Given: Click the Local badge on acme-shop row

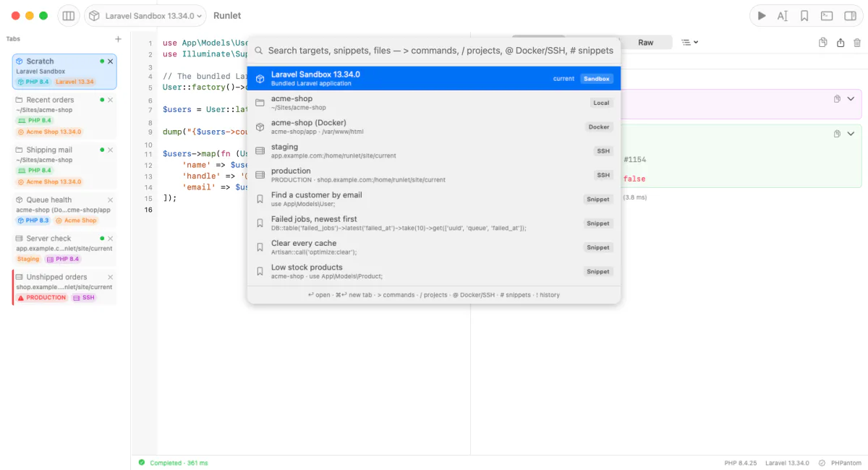Looking at the screenshot, I should [x=602, y=103].
